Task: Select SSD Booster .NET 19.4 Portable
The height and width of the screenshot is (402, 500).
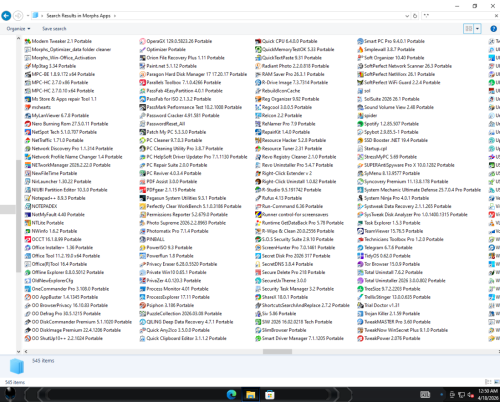Action: click(393, 140)
